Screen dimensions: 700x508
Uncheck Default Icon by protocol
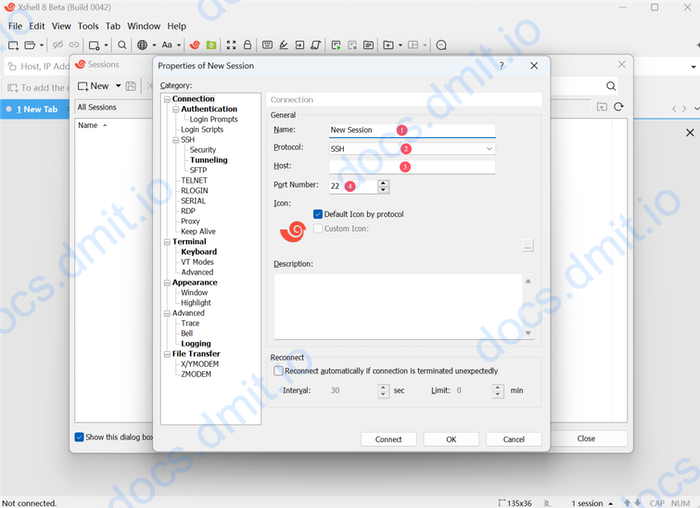click(x=318, y=214)
